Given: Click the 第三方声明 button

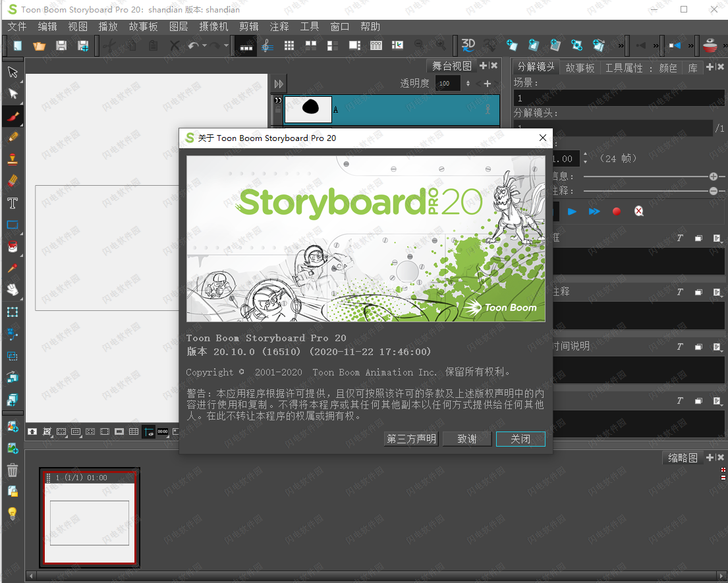Looking at the screenshot, I should (412, 439).
